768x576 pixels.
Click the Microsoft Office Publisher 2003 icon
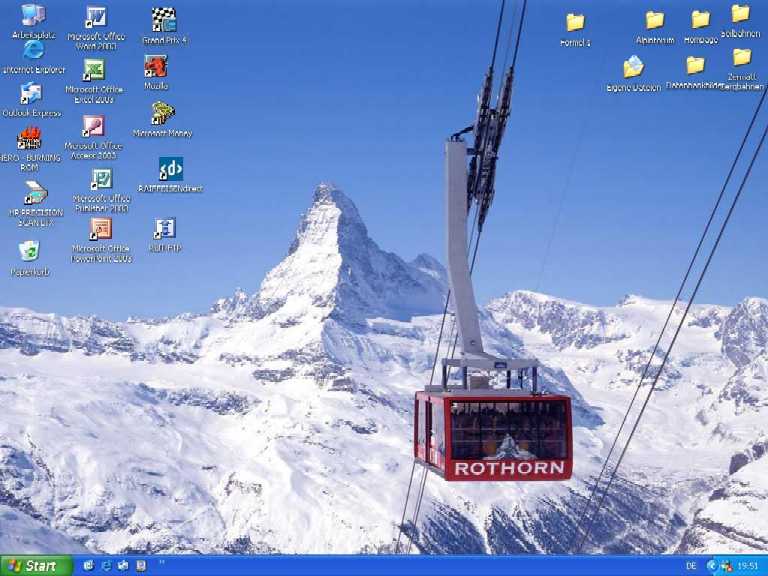point(101,180)
